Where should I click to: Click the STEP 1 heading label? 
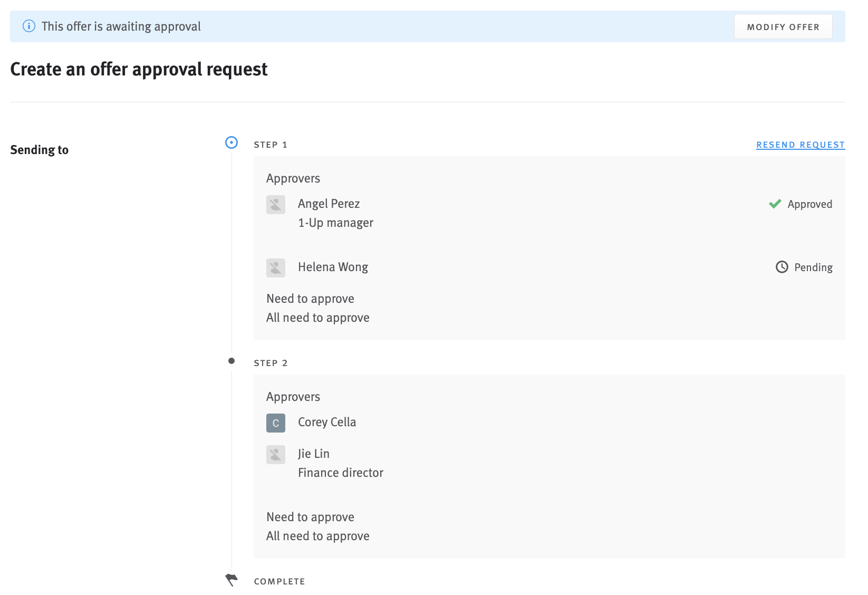pos(271,144)
